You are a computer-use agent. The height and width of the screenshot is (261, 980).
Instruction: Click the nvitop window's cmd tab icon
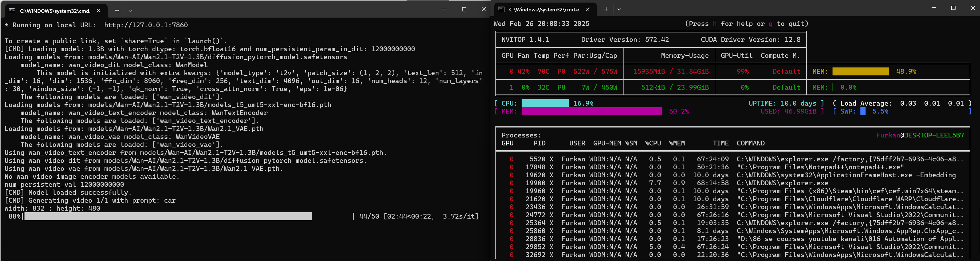[x=501, y=9]
